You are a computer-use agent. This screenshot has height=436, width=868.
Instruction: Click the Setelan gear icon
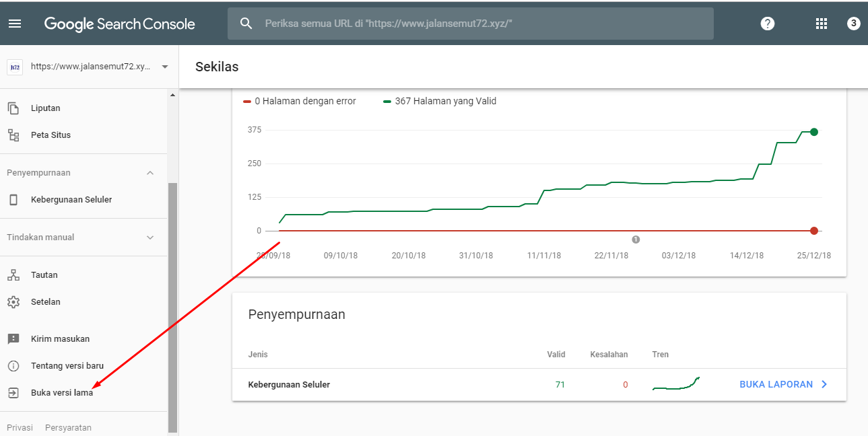click(13, 301)
